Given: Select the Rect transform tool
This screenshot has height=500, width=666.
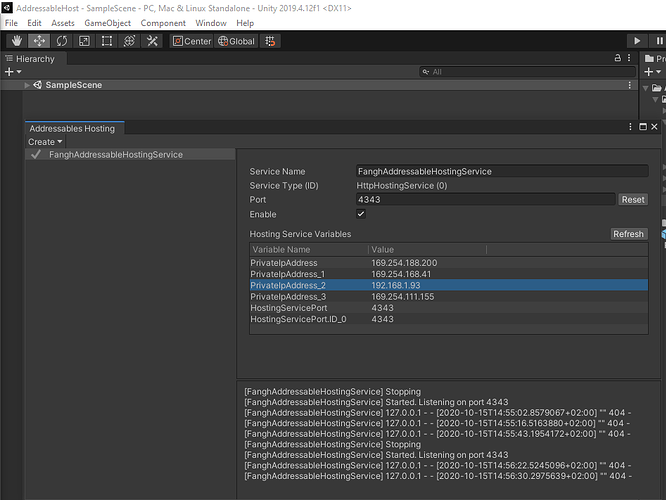Looking at the screenshot, I should point(107,41).
